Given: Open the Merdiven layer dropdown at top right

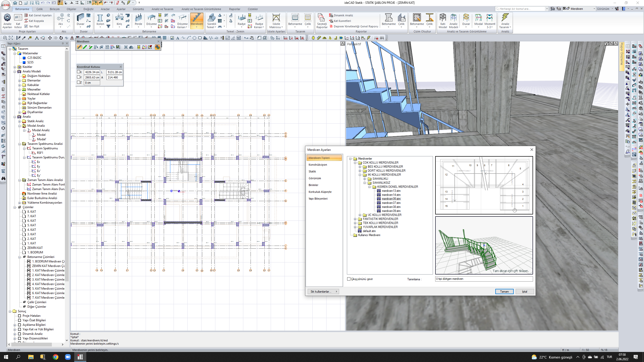Looking at the screenshot, I should pos(594,9).
